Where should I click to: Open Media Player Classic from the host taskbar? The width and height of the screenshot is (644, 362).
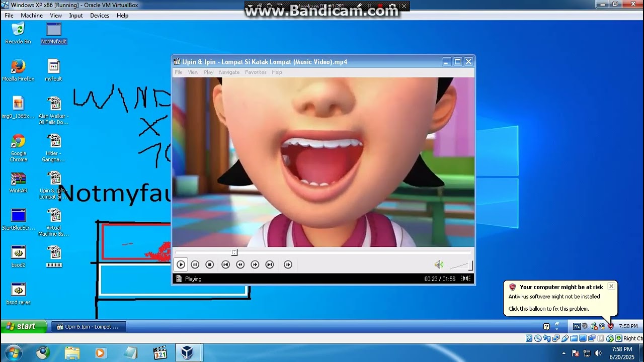[159, 353]
